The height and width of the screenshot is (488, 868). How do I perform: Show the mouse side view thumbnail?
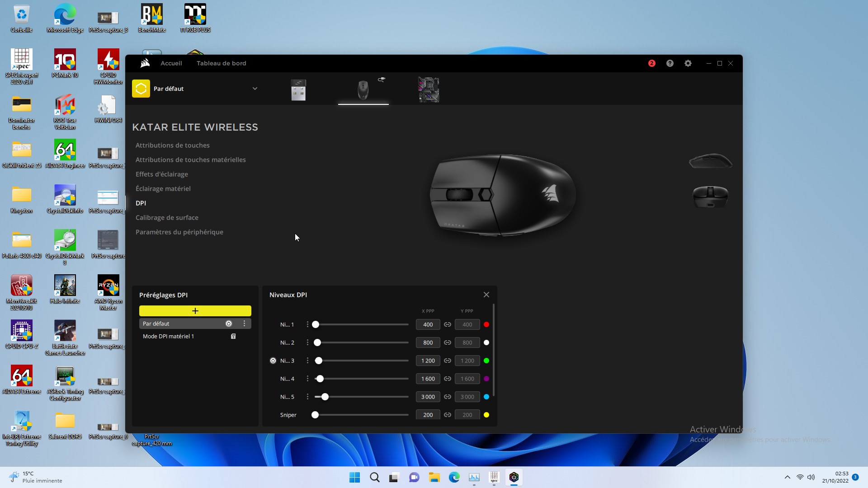click(x=711, y=161)
